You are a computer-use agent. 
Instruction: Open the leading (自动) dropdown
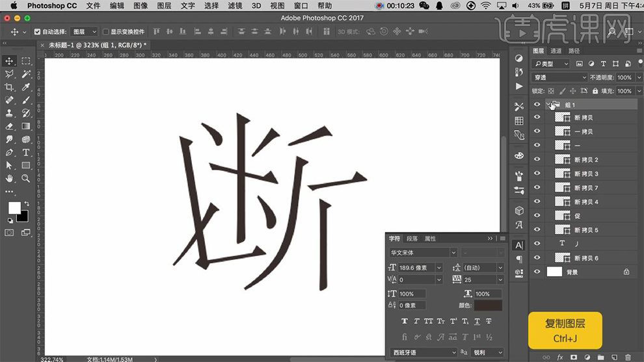pyautogui.click(x=500, y=268)
